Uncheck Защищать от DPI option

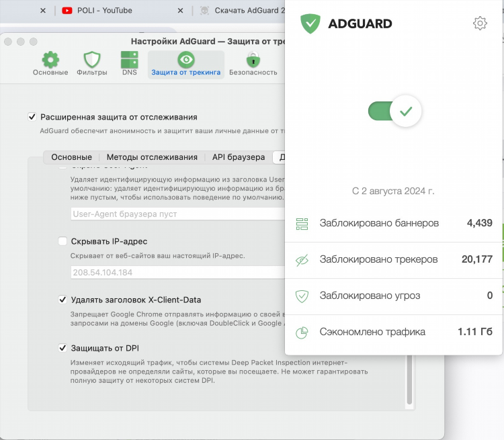[x=62, y=348]
